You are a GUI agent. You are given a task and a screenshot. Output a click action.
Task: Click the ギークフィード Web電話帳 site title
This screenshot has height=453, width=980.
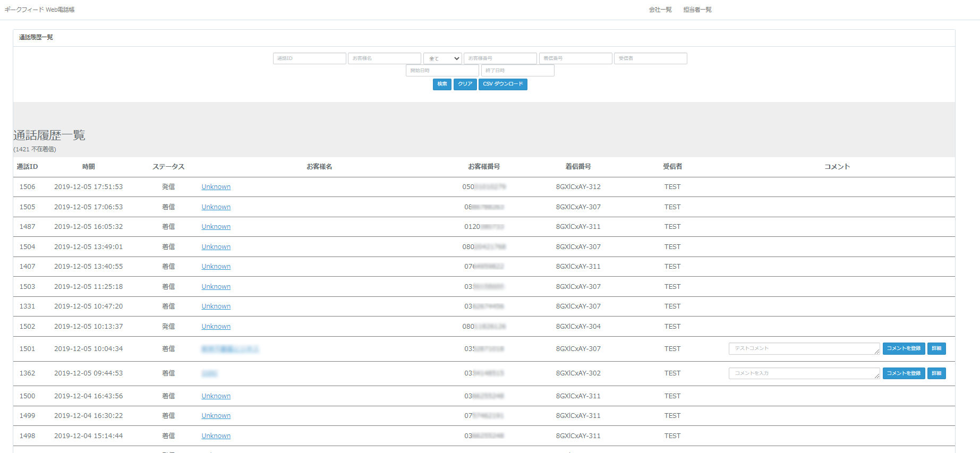click(x=39, y=10)
